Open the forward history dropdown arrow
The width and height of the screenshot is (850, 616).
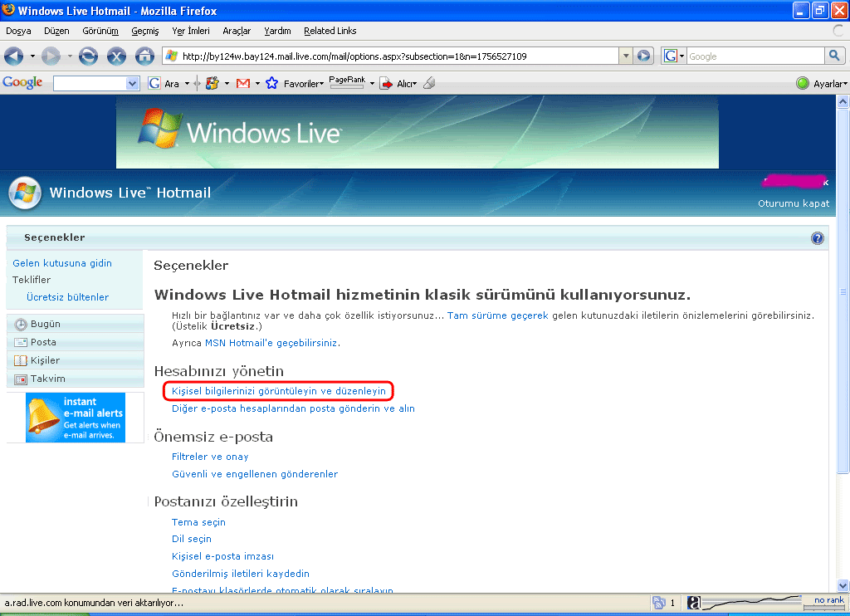coord(70,56)
